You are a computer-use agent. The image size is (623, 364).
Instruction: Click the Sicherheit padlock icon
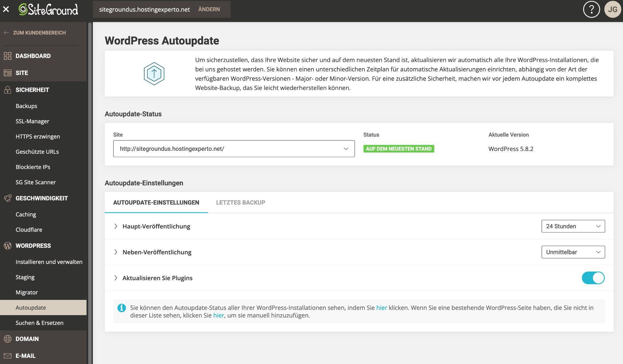[8, 90]
